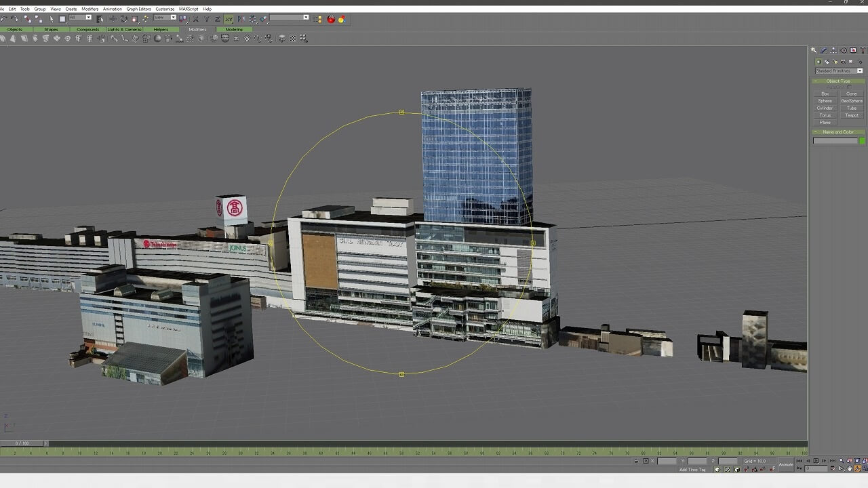Click the Teapot primitive button
This screenshot has width=868, height=488.
tap(852, 115)
